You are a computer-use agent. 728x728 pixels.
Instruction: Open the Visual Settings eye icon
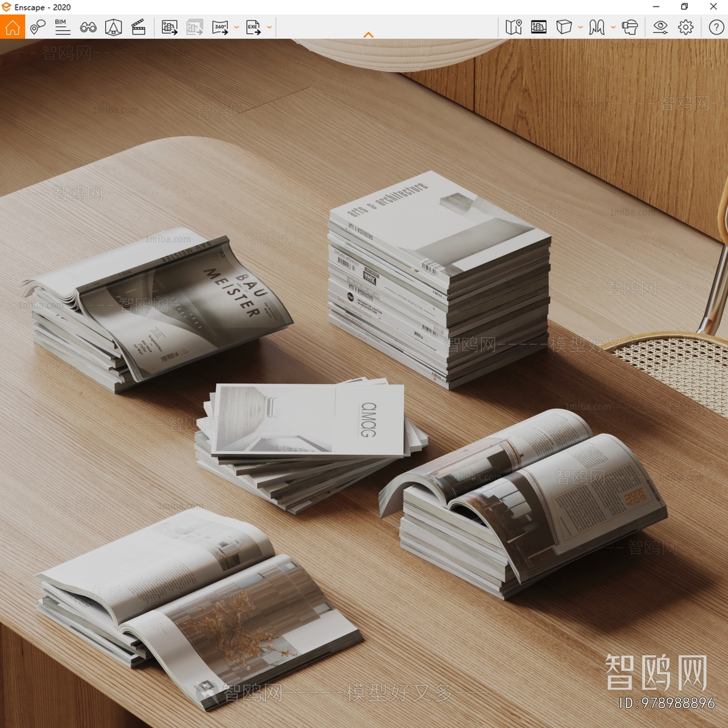pos(660,27)
